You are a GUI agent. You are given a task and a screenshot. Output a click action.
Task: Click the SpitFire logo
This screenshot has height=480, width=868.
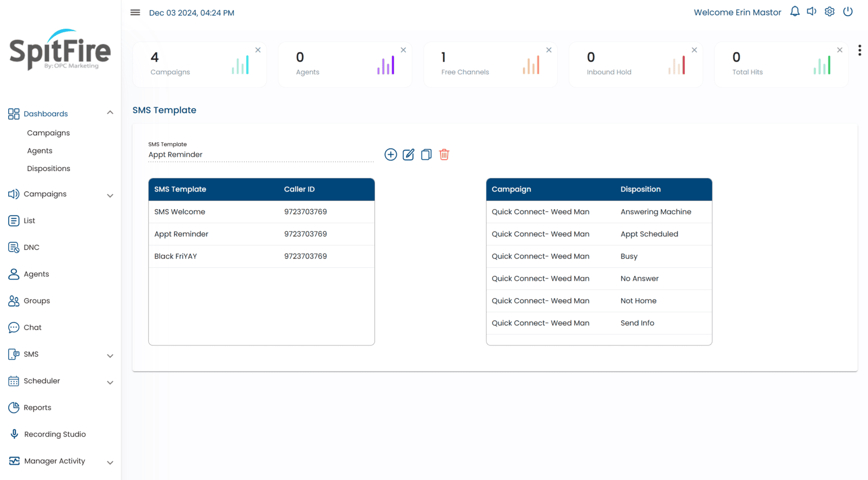pyautogui.click(x=60, y=49)
